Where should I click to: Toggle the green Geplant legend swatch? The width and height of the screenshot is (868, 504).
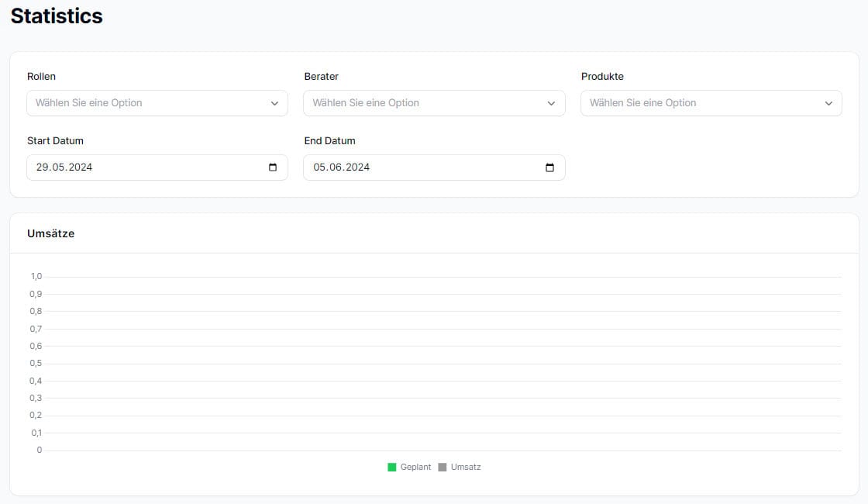[392, 468]
